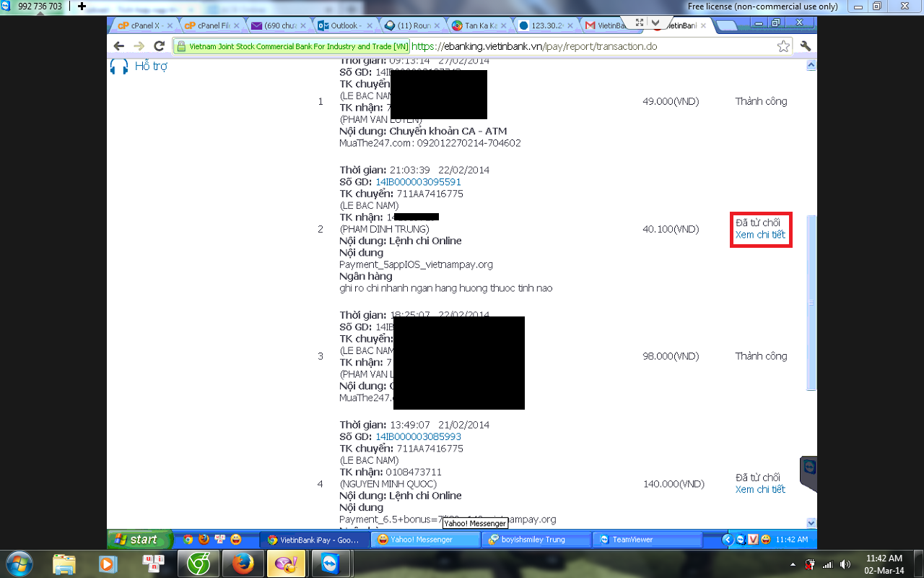Image resolution: width=924 pixels, height=578 pixels.
Task: View details of rejected 140.000 transaction
Action: coord(760,490)
